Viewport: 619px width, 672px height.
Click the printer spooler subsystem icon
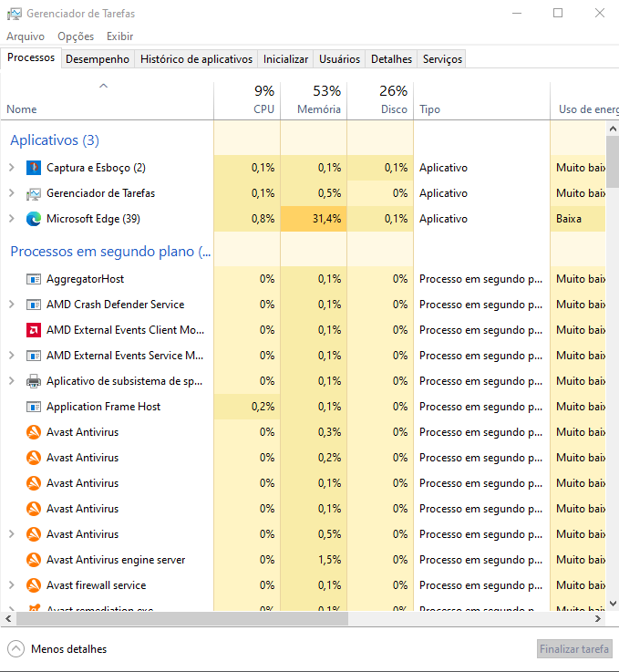click(x=34, y=381)
